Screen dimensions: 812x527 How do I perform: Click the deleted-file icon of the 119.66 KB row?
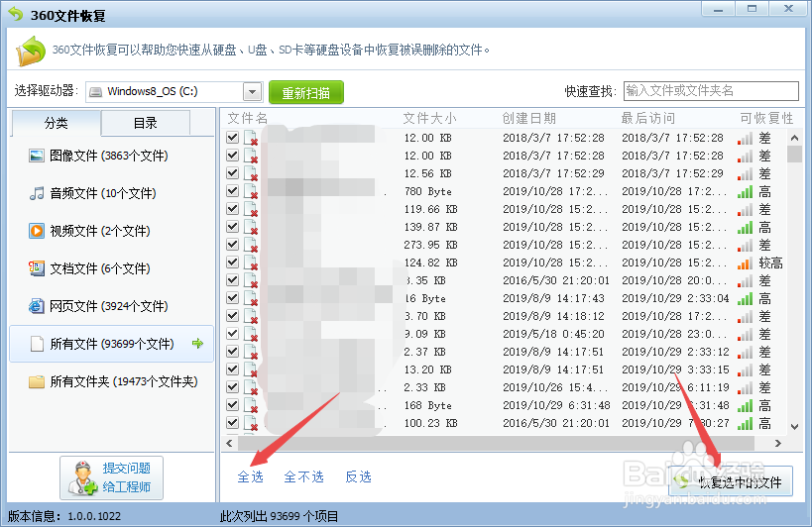tap(251, 209)
